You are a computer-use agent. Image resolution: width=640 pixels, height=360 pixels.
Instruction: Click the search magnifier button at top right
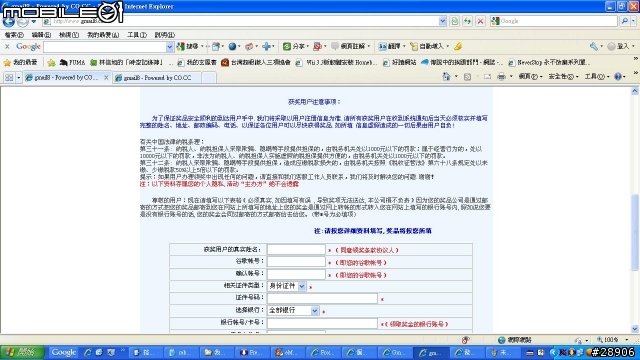pos(624,21)
